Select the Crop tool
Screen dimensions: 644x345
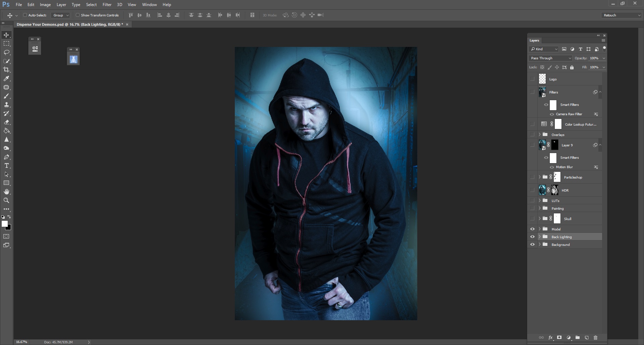point(7,70)
